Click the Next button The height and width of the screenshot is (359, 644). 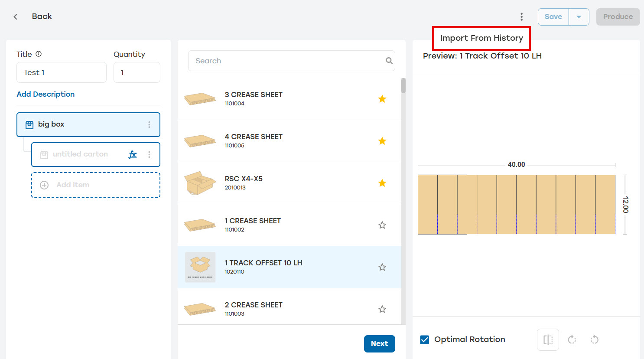tap(379, 343)
